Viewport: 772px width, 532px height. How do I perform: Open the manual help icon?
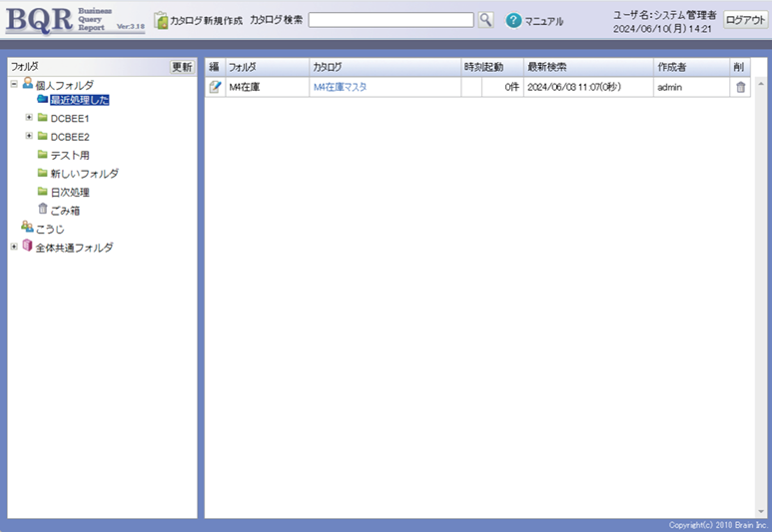coord(513,20)
